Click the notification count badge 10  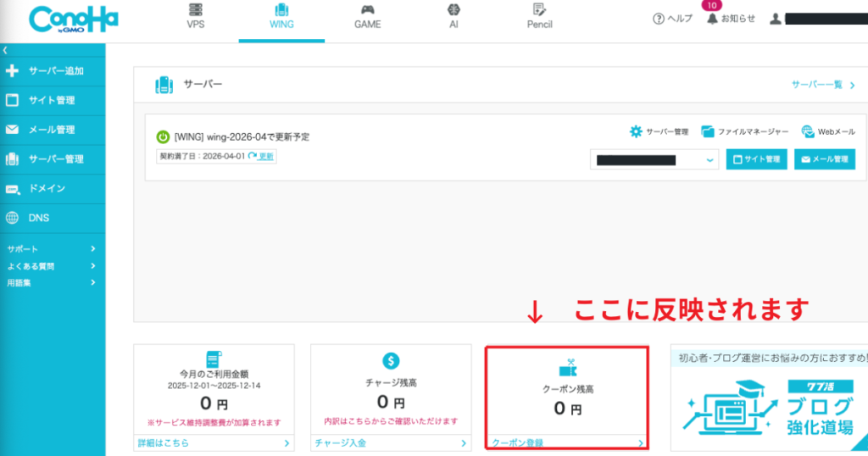[712, 6]
